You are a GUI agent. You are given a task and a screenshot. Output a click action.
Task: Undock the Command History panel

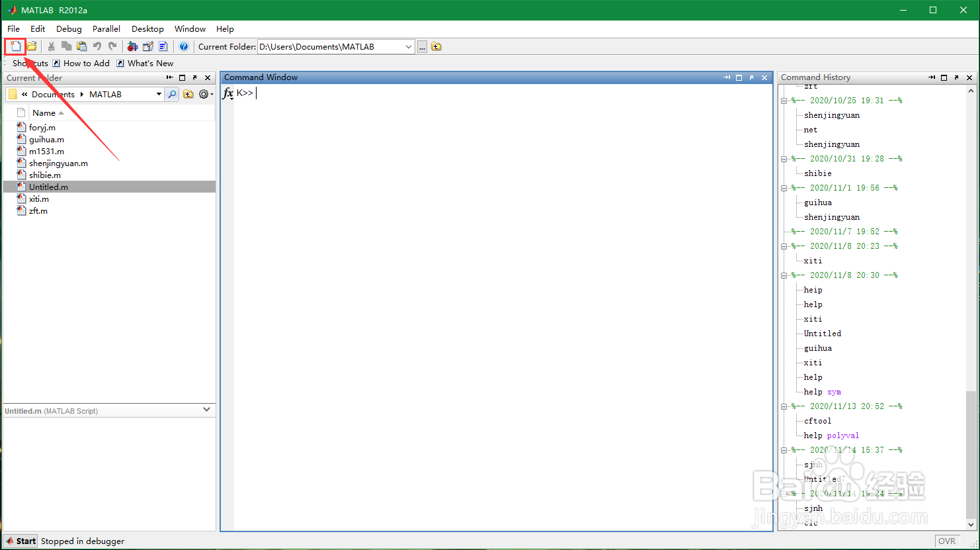pos(957,77)
